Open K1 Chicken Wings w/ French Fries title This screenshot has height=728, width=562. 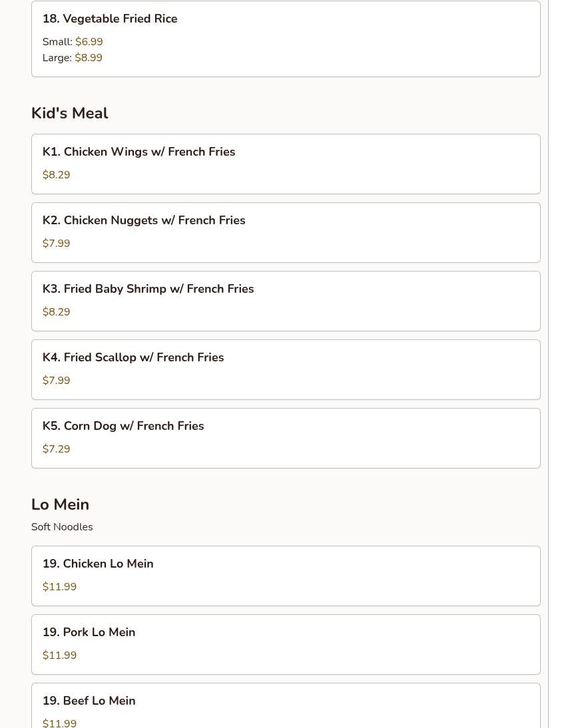[139, 152]
